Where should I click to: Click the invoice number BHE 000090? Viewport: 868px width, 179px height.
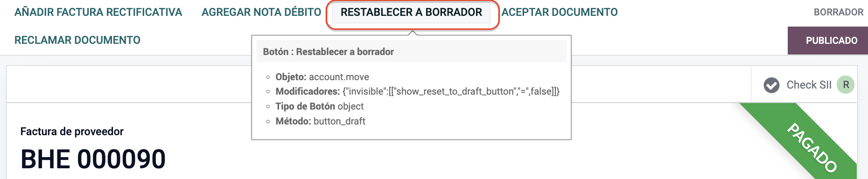pos(93,159)
